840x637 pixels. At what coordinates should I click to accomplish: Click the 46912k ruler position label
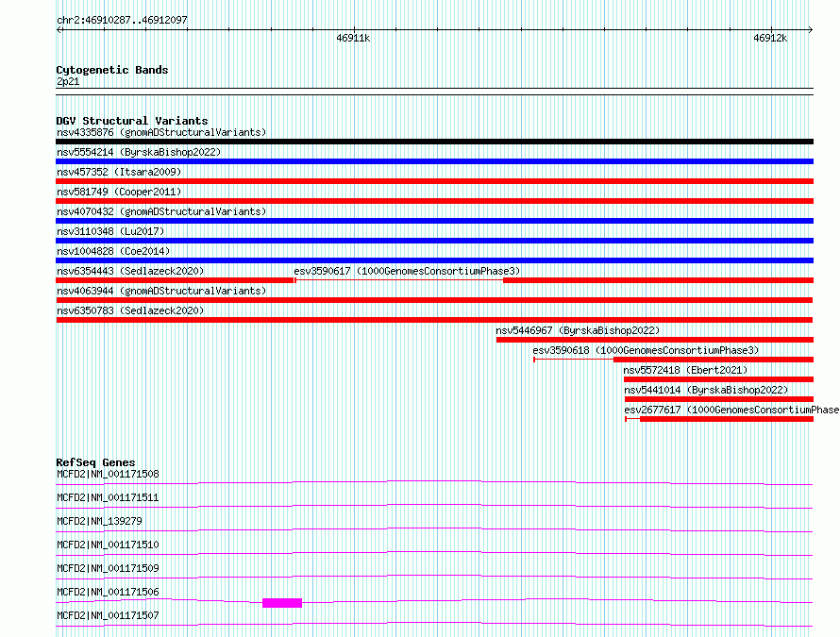tap(770, 38)
